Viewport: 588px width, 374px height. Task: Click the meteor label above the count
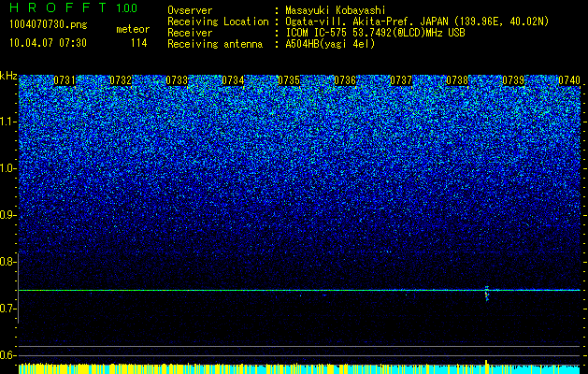(133, 29)
